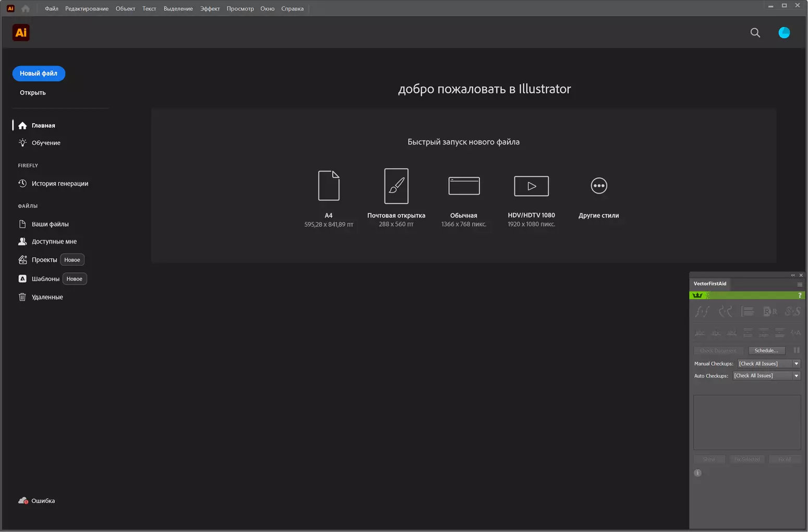Open the Проекты section
This screenshot has height=532, width=808.
(44, 260)
